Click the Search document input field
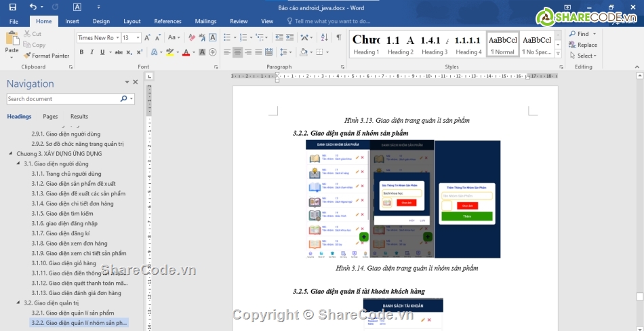Viewport: 644px width, 331px height. pyautogui.click(x=62, y=99)
